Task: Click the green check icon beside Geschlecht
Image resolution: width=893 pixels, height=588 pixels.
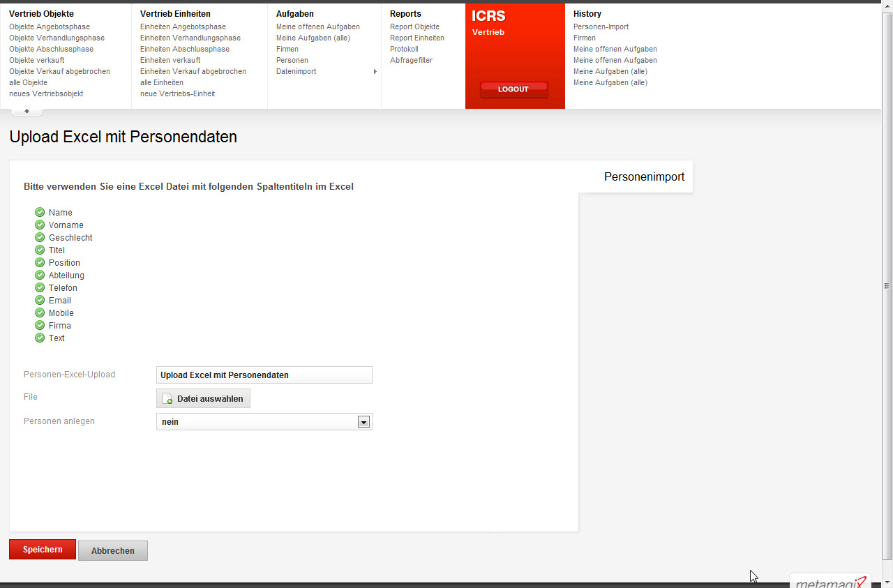Action: (40, 237)
